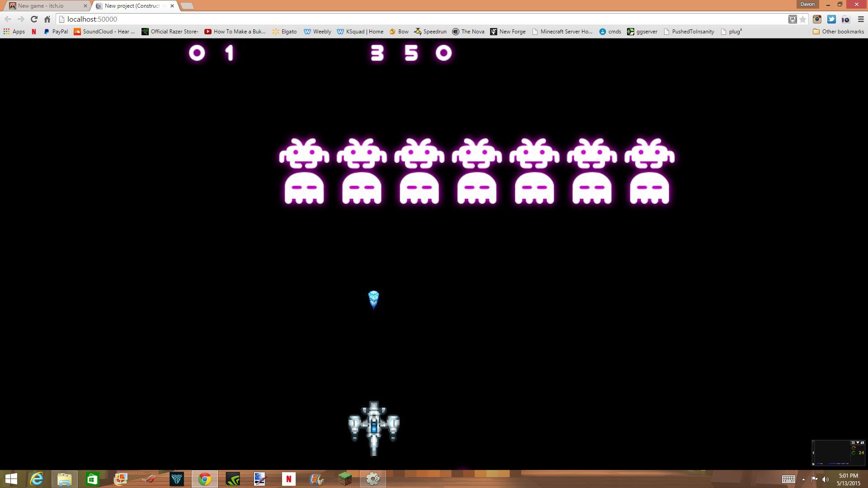Open the dark trident-logo taskbar icon
This screenshot has width=868, height=488.
[x=176, y=479]
